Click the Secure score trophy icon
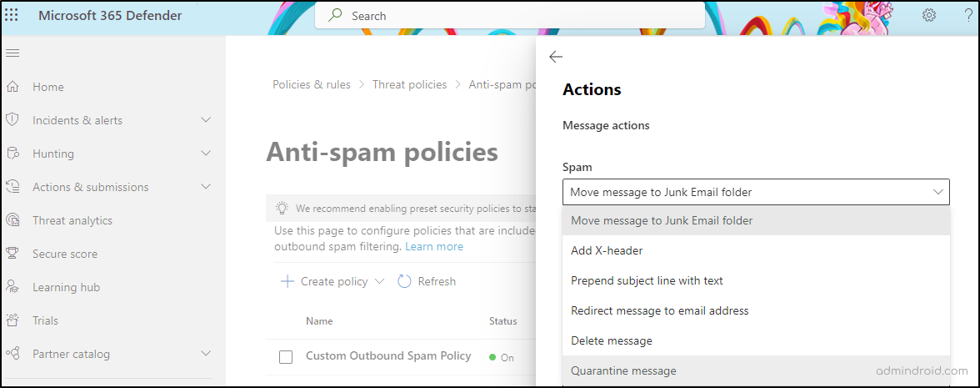 click(12, 254)
